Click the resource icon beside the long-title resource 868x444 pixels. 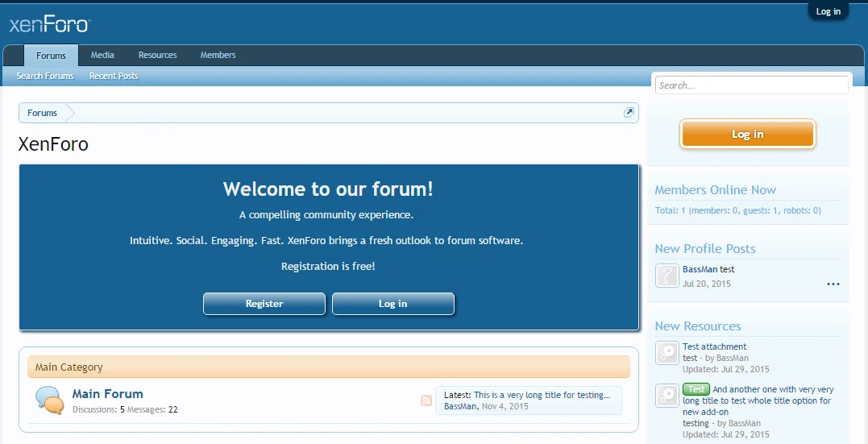click(x=667, y=396)
